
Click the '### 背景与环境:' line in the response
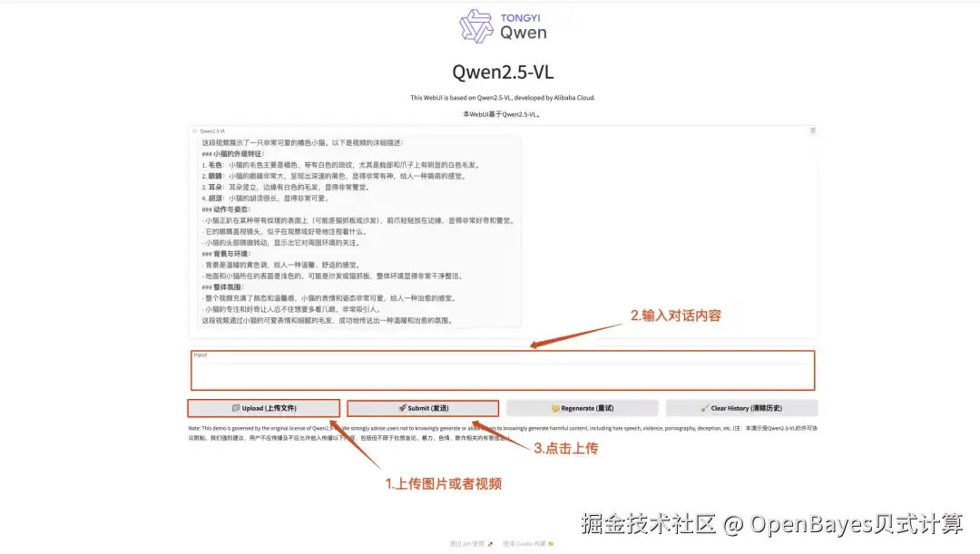[226, 254]
